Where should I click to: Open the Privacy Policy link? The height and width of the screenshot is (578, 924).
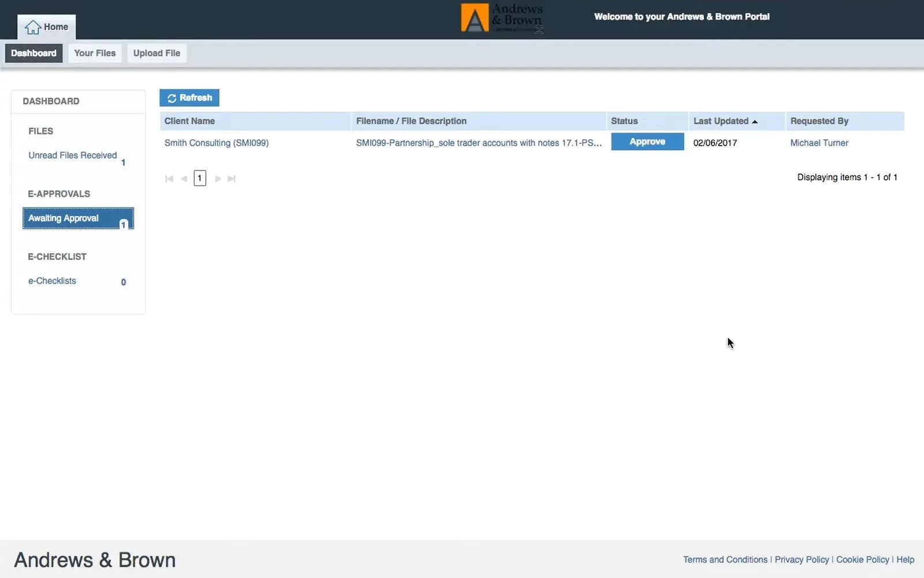click(x=802, y=560)
